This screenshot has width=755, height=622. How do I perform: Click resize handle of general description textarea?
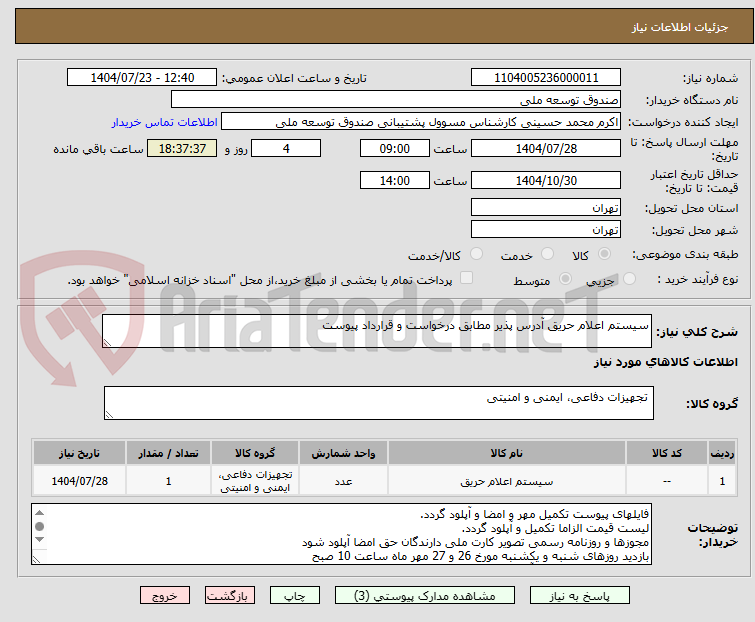(107, 342)
